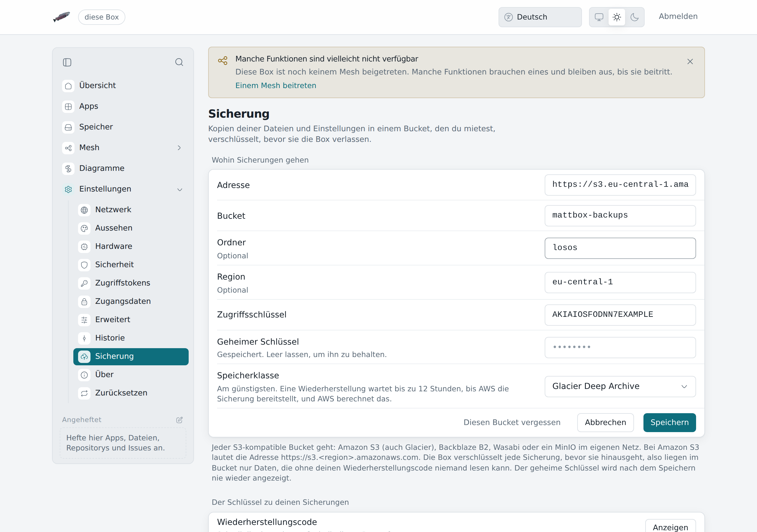Click the diese Box pill
Viewport: 757px width, 532px height.
tap(101, 17)
